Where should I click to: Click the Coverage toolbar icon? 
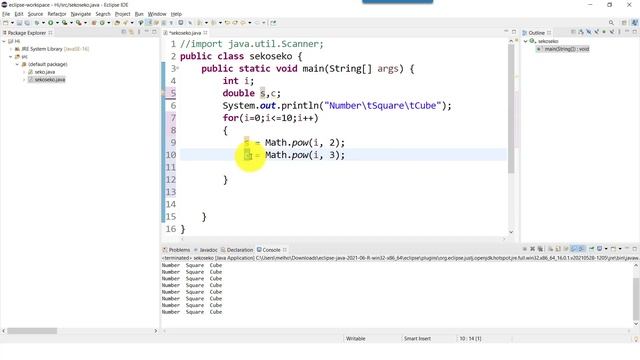pos(64,23)
